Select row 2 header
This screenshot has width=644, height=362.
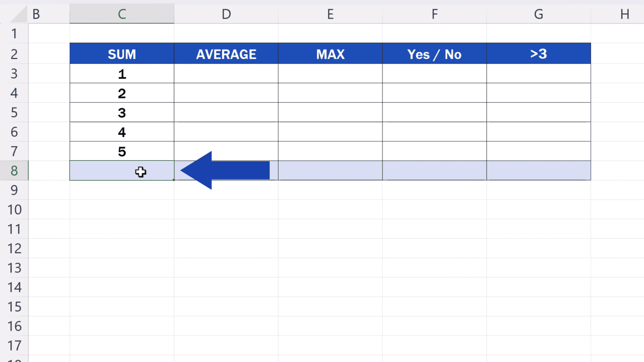pyautogui.click(x=15, y=54)
